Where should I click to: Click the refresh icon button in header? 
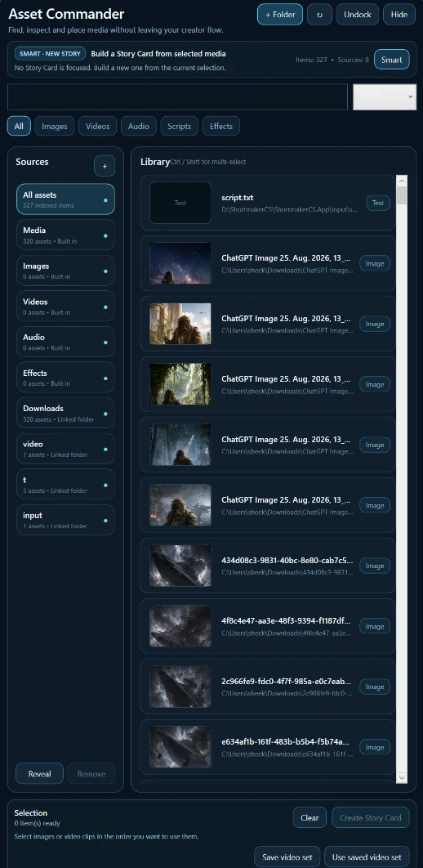click(319, 15)
